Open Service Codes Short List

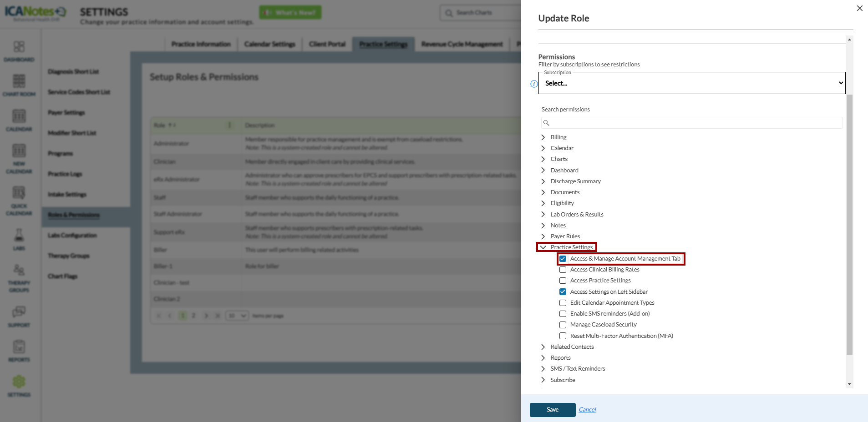(79, 92)
